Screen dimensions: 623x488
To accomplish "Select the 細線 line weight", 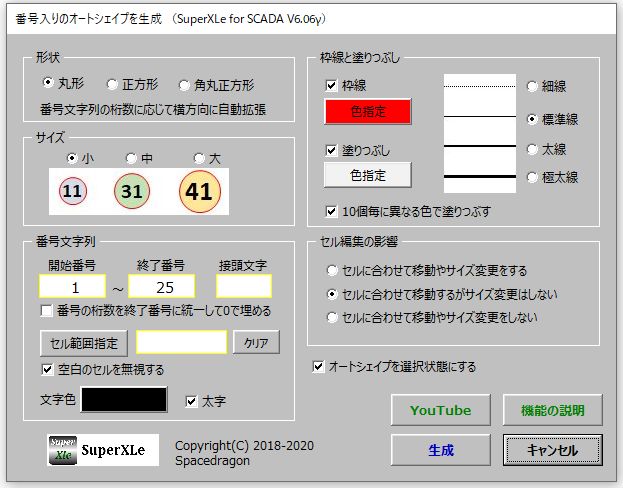I will click(x=532, y=86).
